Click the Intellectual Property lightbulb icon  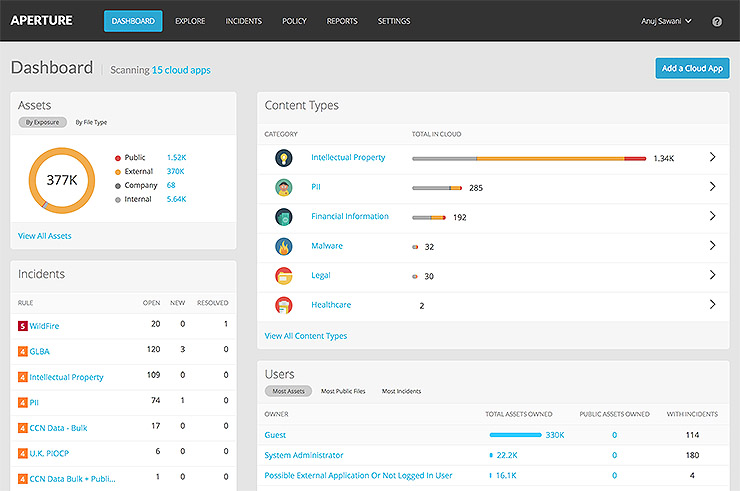click(x=284, y=158)
